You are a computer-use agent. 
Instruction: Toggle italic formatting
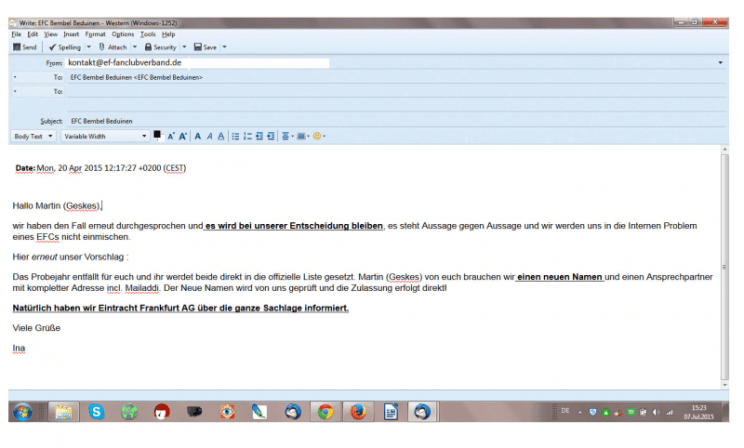[209, 136]
